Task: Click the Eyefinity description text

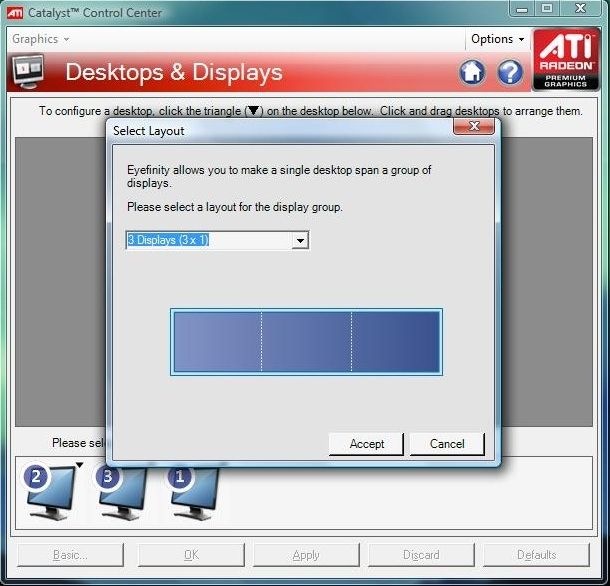Action: tap(279, 176)
